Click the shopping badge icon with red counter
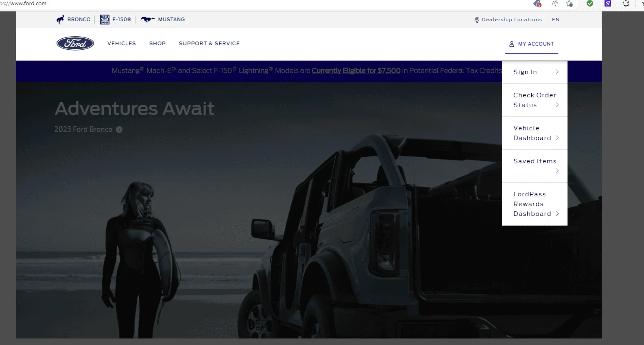The image size is (644, 345). click(537, 4)
